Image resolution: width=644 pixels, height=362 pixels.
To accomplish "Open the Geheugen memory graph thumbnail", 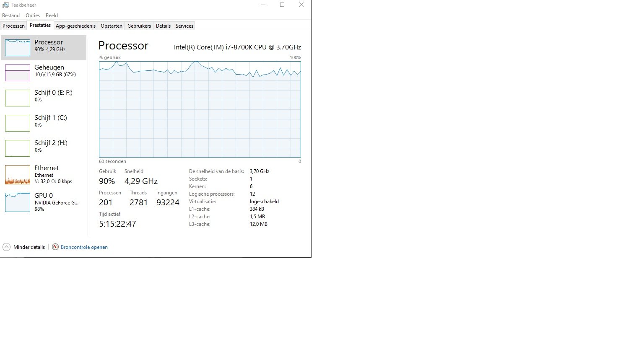I will click(18, 73).
